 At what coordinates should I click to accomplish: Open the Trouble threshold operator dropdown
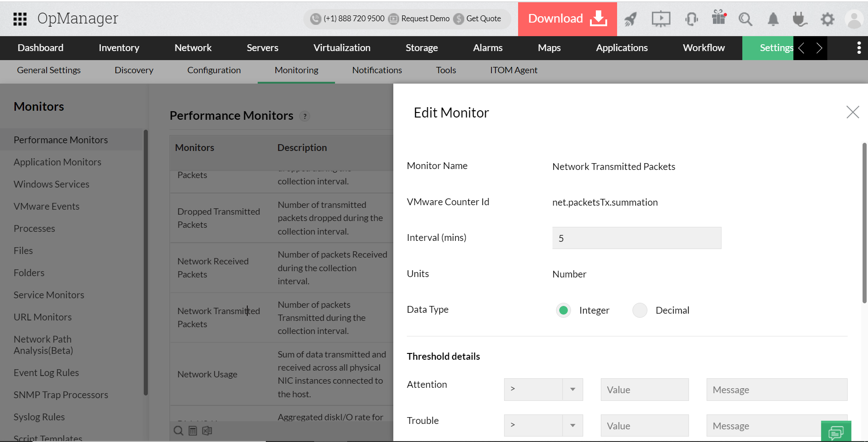pyautogui.click(x=543, y=425)
